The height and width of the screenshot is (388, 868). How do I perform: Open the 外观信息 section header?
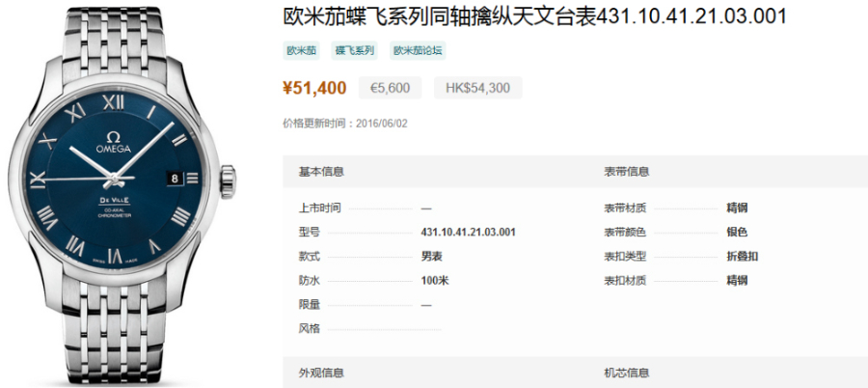(x=321, y=373)
